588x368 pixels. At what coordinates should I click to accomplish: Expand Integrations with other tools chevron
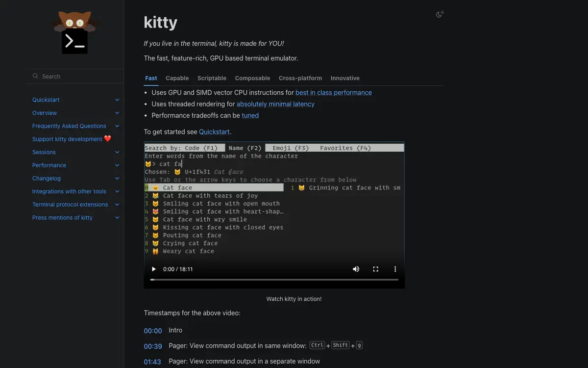(117, 191)
